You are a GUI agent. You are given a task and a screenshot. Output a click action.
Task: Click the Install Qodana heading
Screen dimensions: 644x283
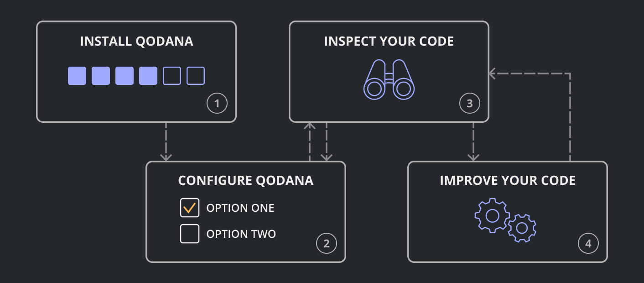136,42
